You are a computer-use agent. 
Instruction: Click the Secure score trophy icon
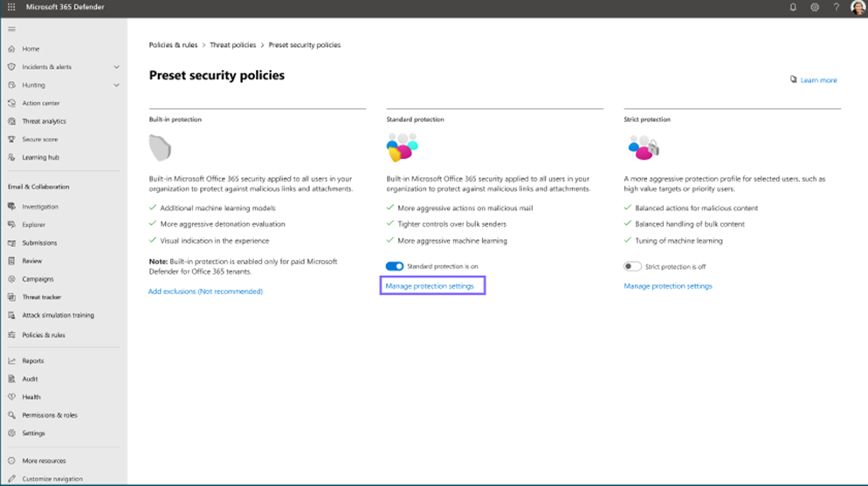coord(11,140)
